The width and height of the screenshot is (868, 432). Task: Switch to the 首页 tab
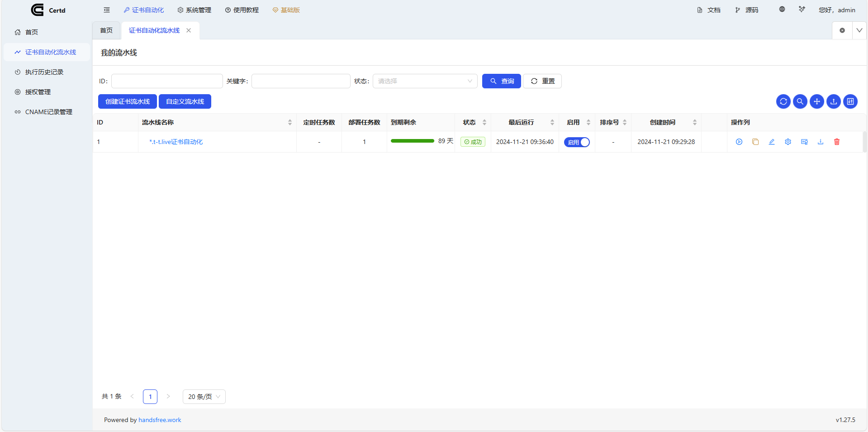[x=106, y=30]
